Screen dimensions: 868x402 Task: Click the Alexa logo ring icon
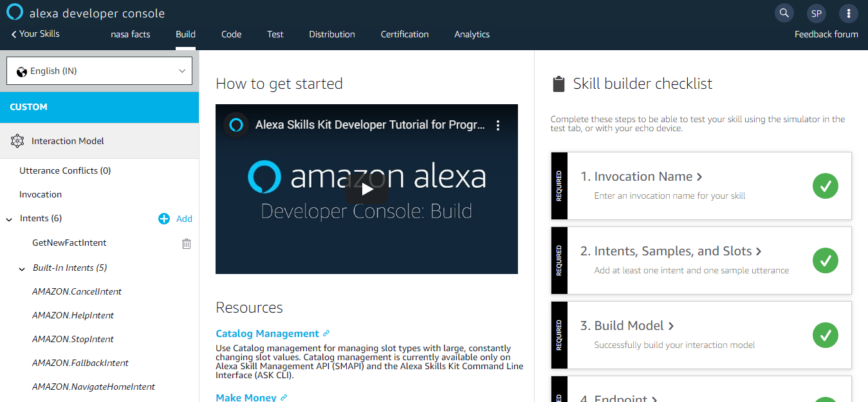[14, 12]
